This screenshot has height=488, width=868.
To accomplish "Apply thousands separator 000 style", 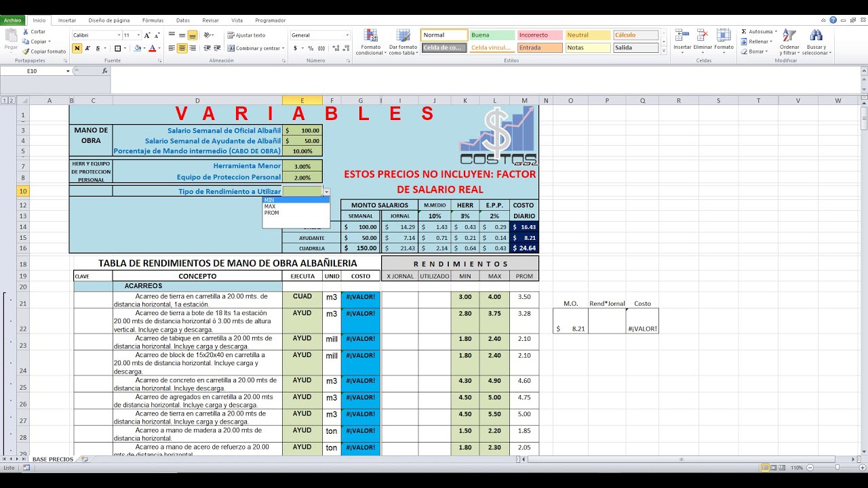I will [321, 48].
